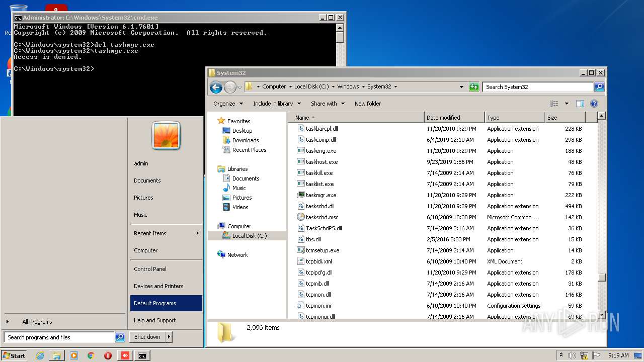
Task: Go forward in System32 Explorer window
Action: coord(230,87)
